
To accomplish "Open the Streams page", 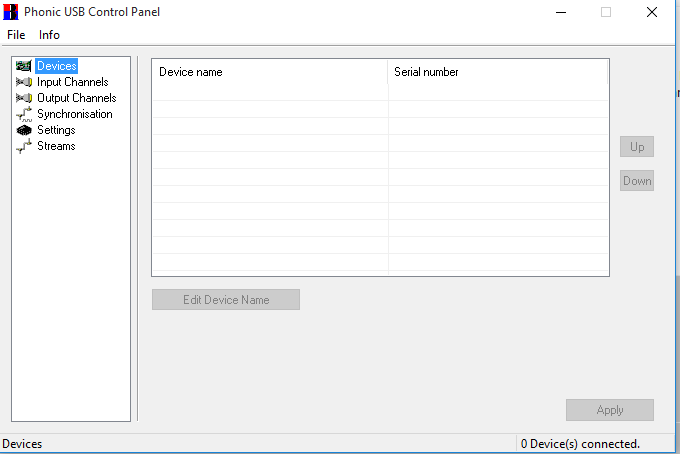I will [x=56, y=146].
